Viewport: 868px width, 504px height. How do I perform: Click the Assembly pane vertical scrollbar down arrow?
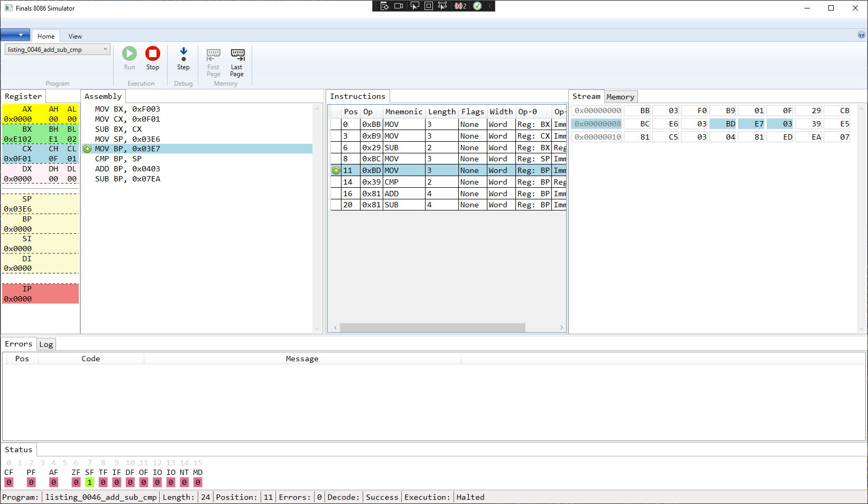point(317,328)
